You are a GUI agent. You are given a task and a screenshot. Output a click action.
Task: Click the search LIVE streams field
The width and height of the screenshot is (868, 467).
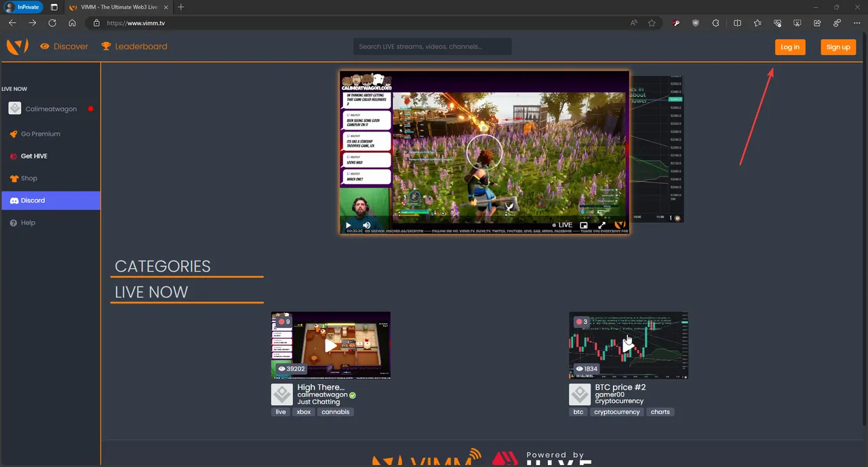click(433, 47)
